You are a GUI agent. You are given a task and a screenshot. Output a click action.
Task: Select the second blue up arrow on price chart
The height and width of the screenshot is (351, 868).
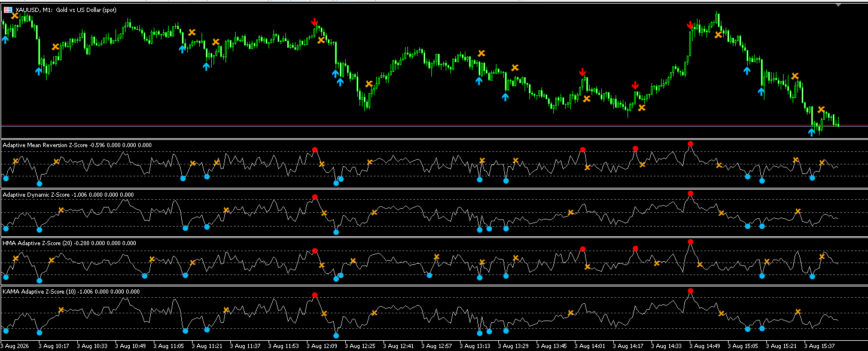pos(39,71)
